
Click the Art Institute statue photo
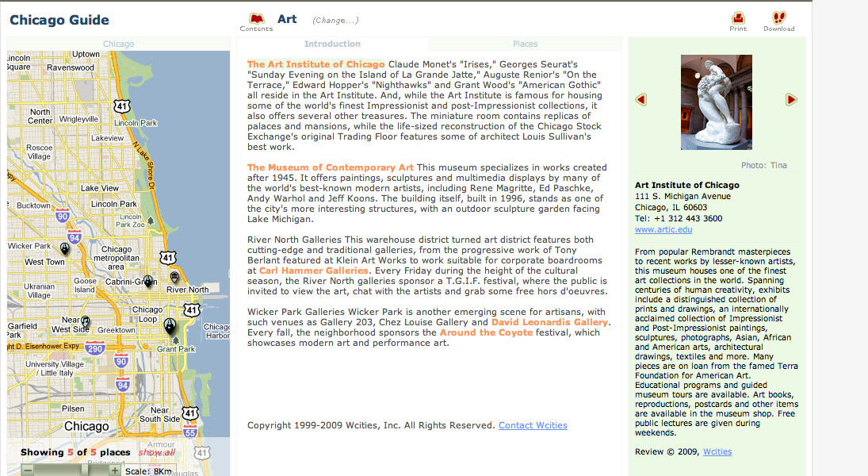[715, 102]
